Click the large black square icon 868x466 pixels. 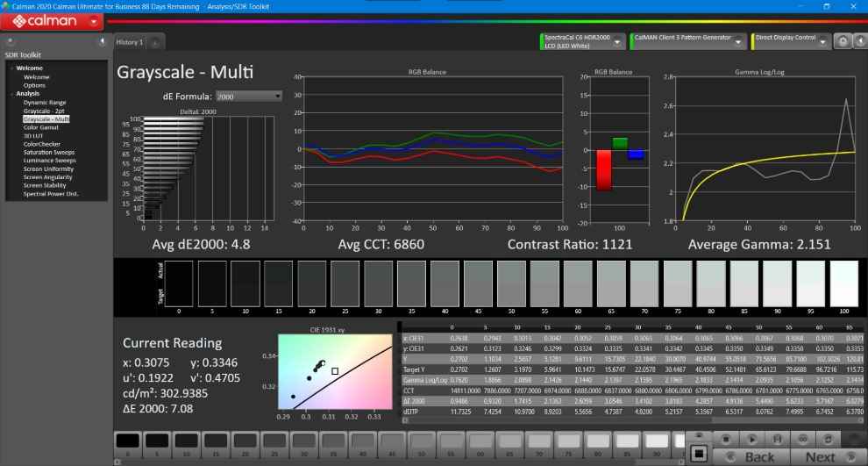click(x=699, y=455)
